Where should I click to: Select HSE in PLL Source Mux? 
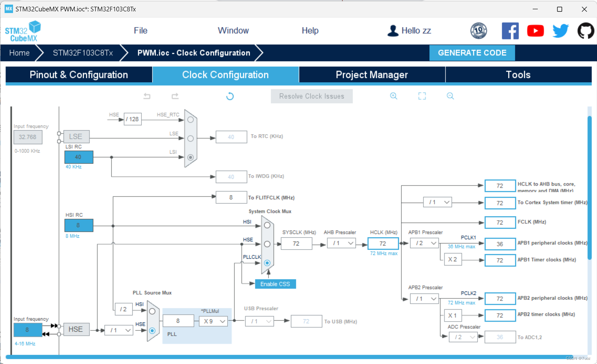pyautogui.click(x=152, y=330)
